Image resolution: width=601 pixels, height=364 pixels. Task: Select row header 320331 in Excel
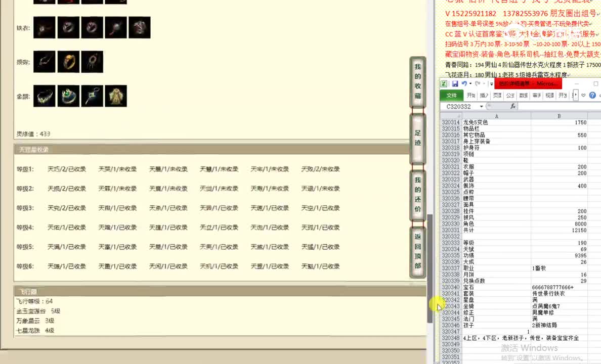tap(451, 230)
